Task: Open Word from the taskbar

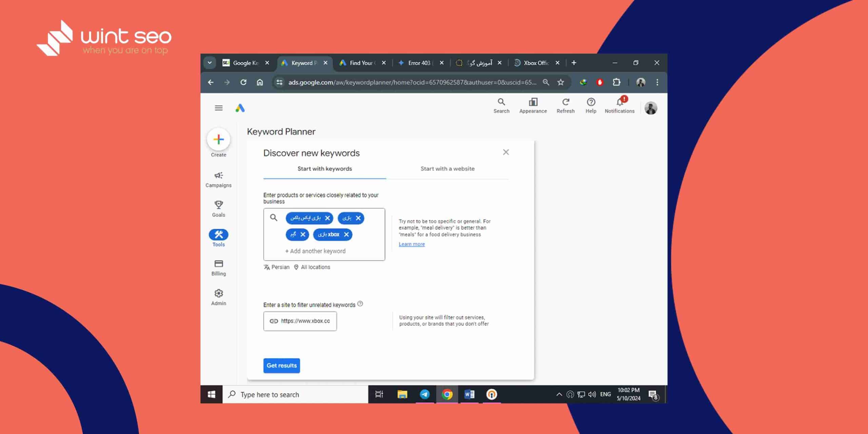Action: (x=469, y=395)
